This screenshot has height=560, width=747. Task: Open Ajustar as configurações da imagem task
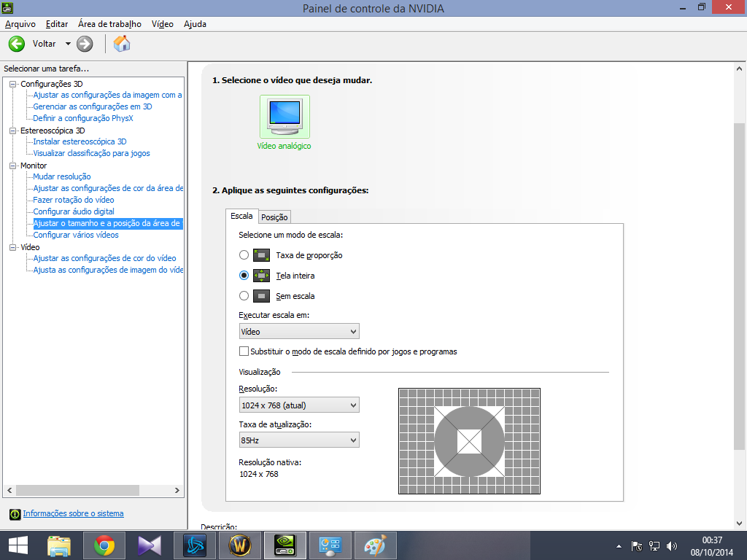point(108,95)
